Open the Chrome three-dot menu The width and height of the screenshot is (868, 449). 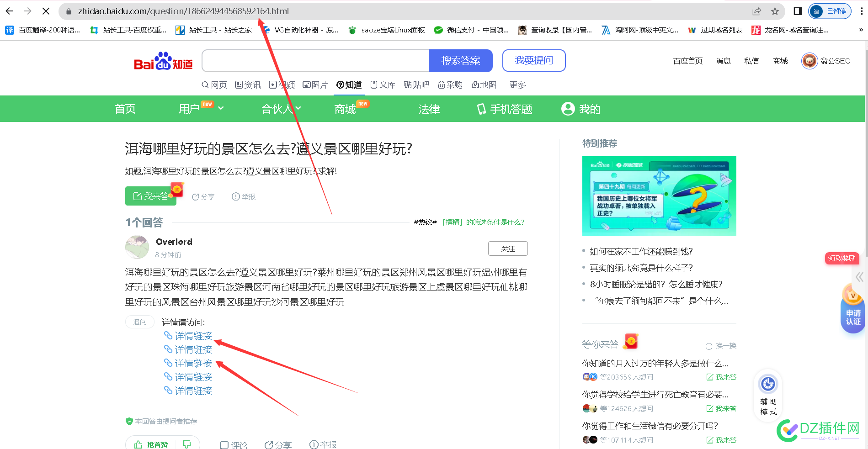pos(861,11)
